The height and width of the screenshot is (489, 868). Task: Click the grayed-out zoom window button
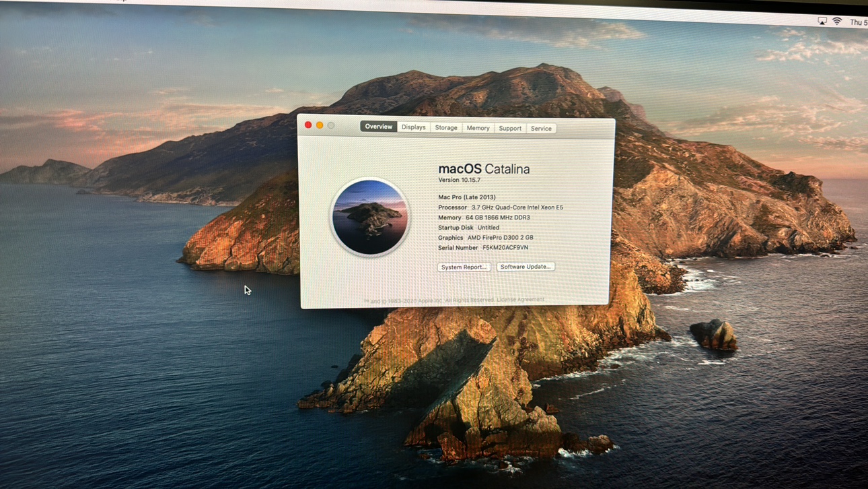[x=331, y=125]
